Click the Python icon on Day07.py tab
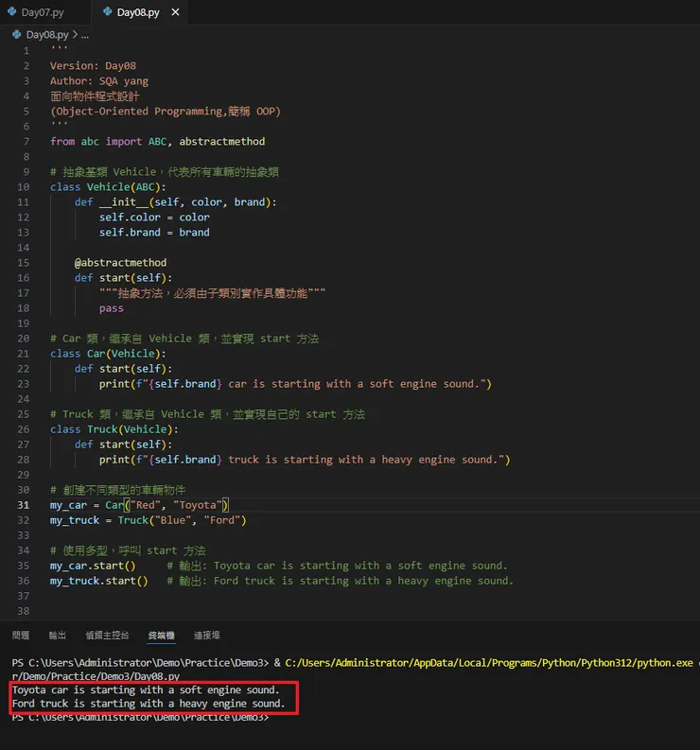 pyautogui.click(x=12, y=11)
